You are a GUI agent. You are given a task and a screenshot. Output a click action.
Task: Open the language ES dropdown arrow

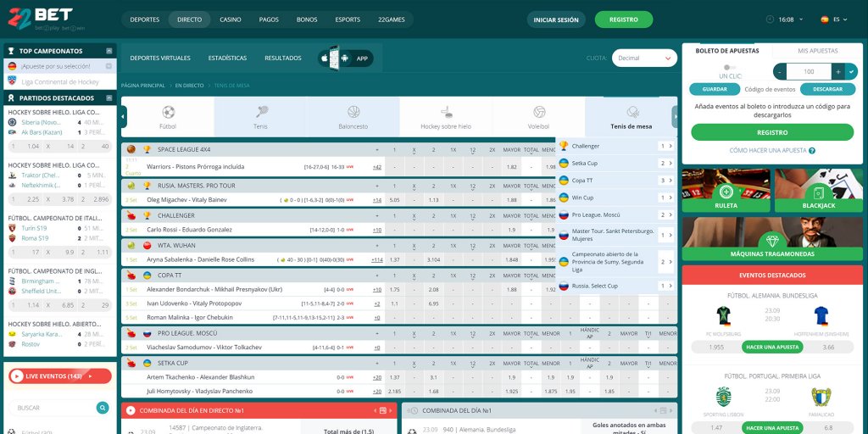tap(845, 20)
